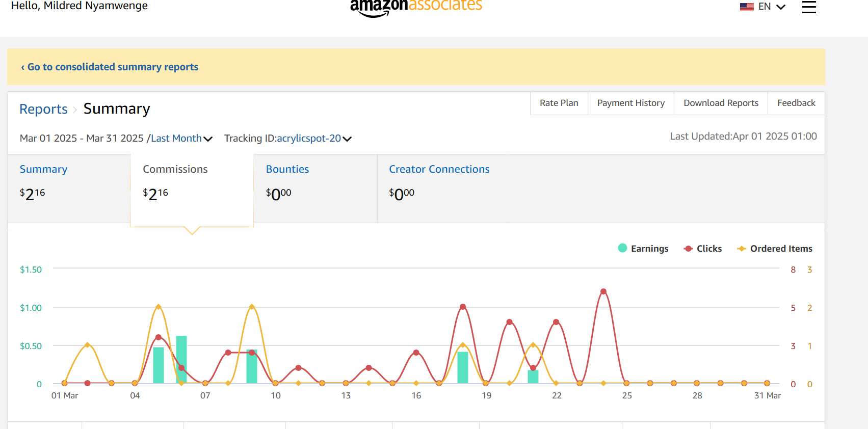Open the Feedback tab

796,103
